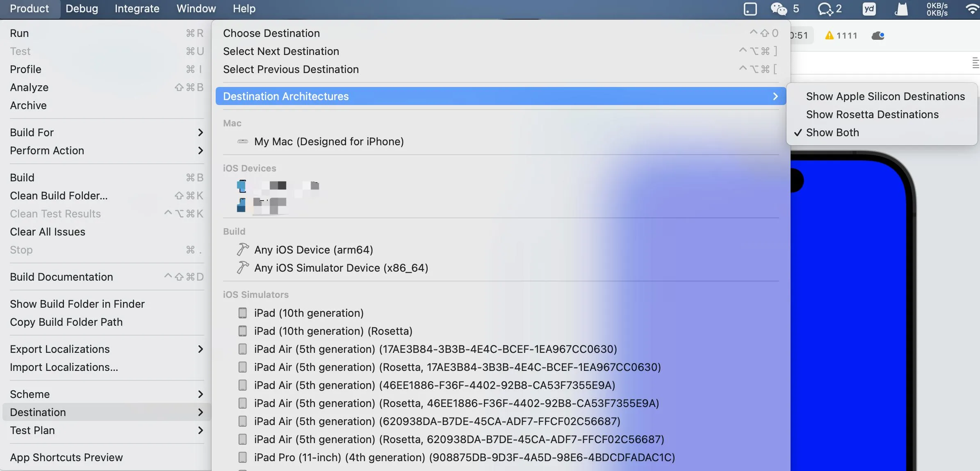
Task: Choose Any iOS Simulator Device (x86_64)
Action: click(341, 268)
